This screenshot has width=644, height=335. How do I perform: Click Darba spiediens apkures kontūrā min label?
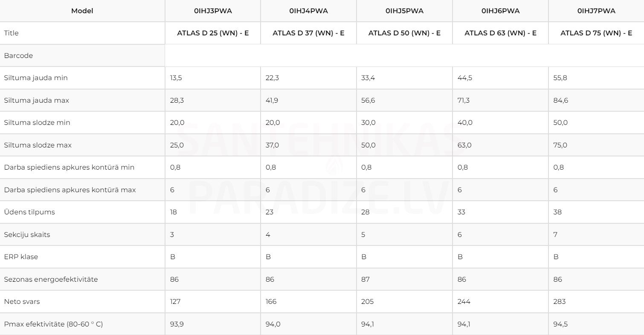pyautogui.click(x=69, y=167)
